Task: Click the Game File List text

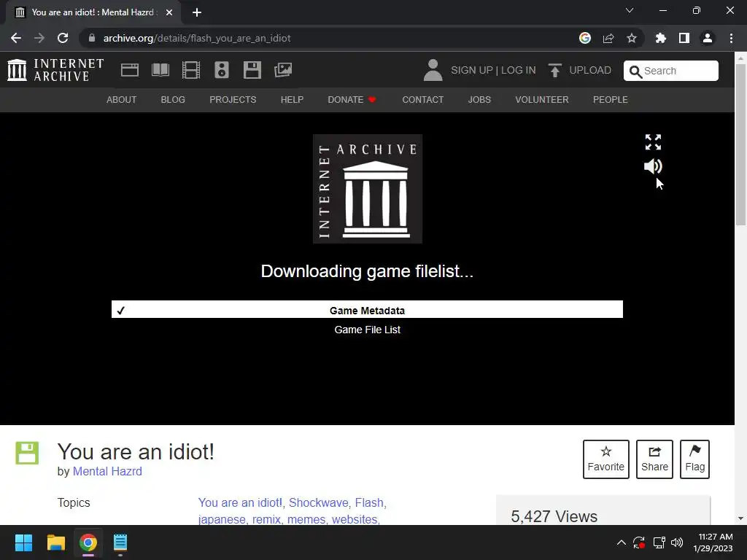Action: [368, 330]
